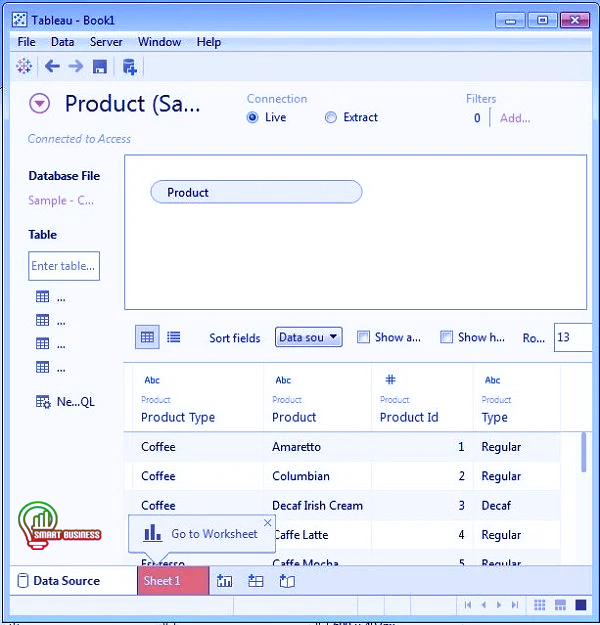Viewport: 600px width, 625px height.
Task: Open the Server menu
Action: tap(106, 42)
